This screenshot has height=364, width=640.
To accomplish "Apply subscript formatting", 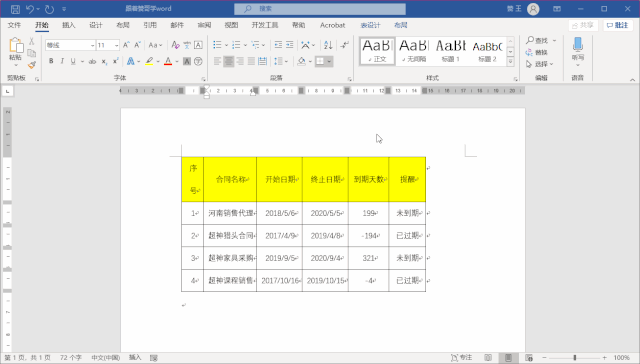I will click(x=104, y=62).
